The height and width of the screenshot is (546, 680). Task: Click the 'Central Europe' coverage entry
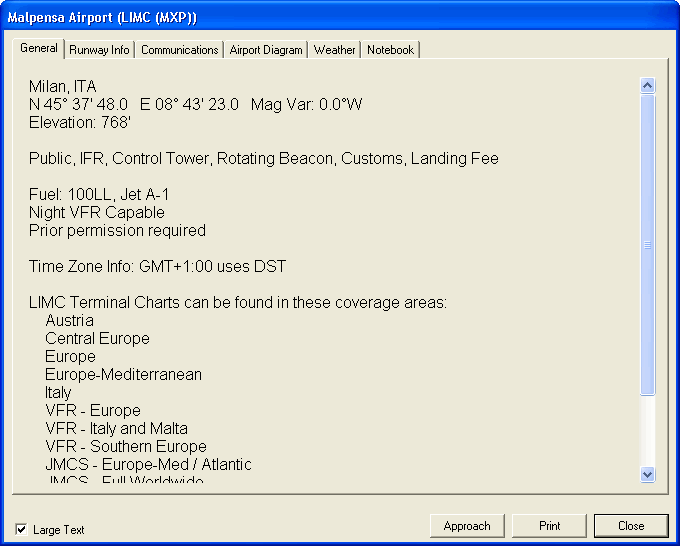point(97,338)
